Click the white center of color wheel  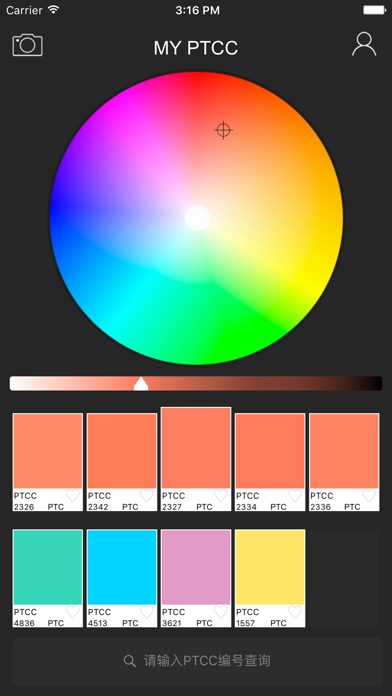click(197, 218)
